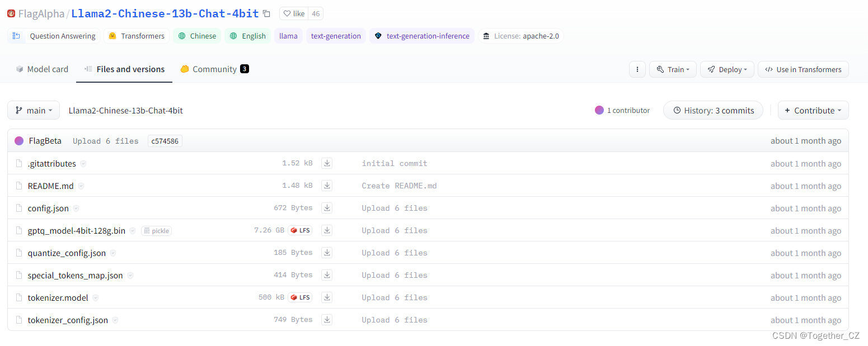Open the special_tokens_map.json file

[x=76, y=275]
